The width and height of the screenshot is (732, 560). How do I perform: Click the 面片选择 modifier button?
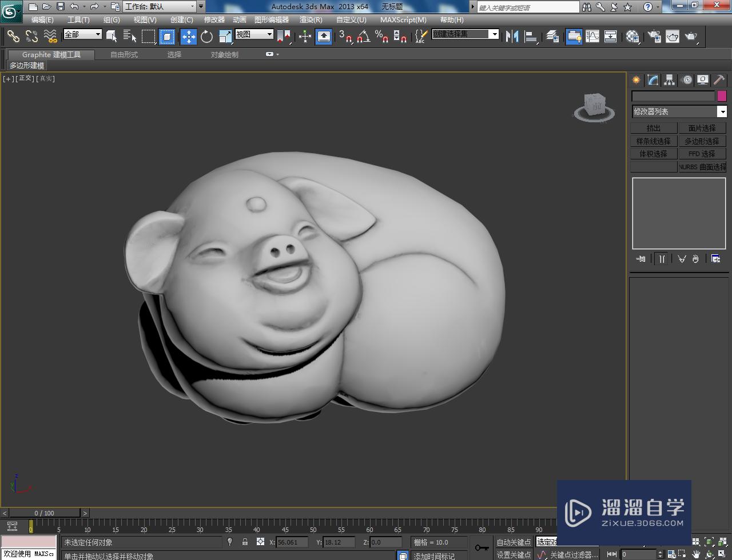[x=702, y=128]
